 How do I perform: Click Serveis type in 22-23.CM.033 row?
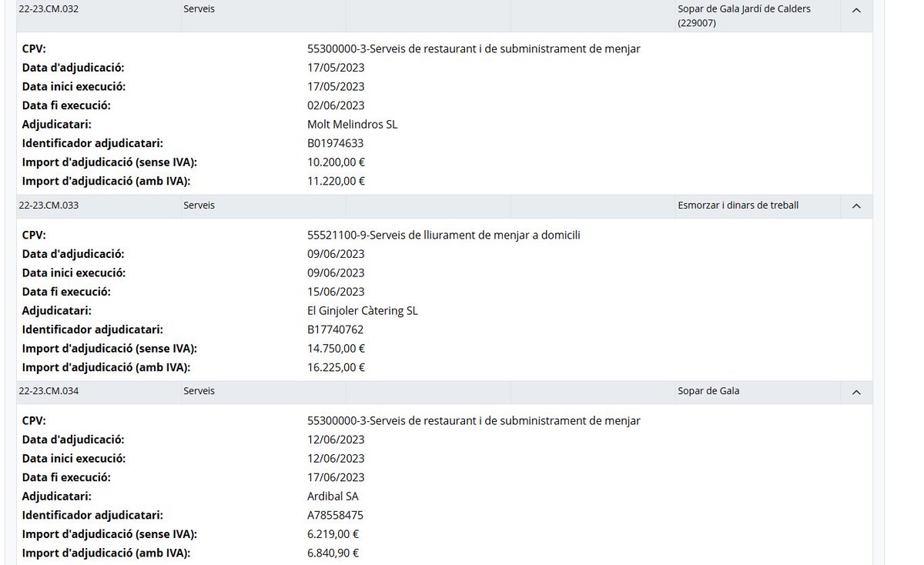(199, 206)
